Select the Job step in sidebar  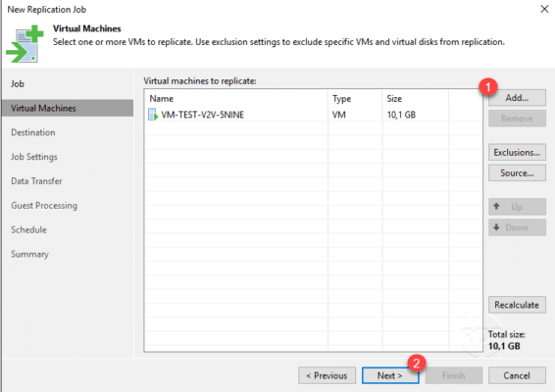tap(18, 84)
